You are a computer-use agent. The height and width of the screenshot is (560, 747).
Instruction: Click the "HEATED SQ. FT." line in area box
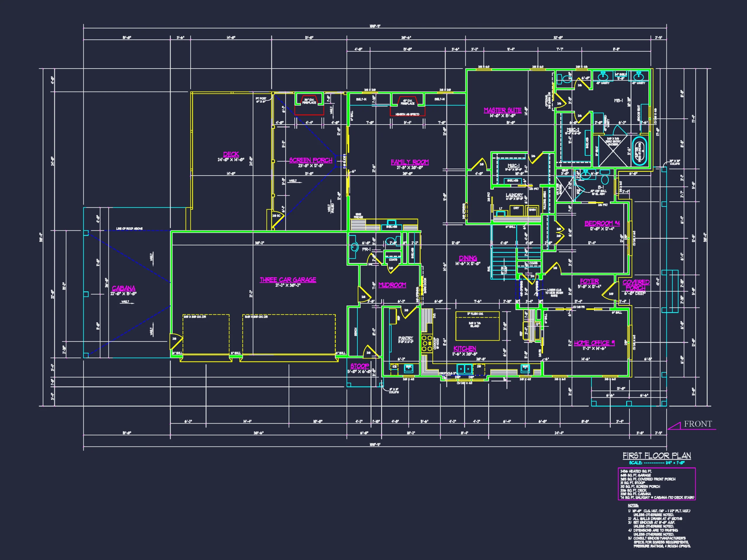pyautogui.click(x=636, y=471)
